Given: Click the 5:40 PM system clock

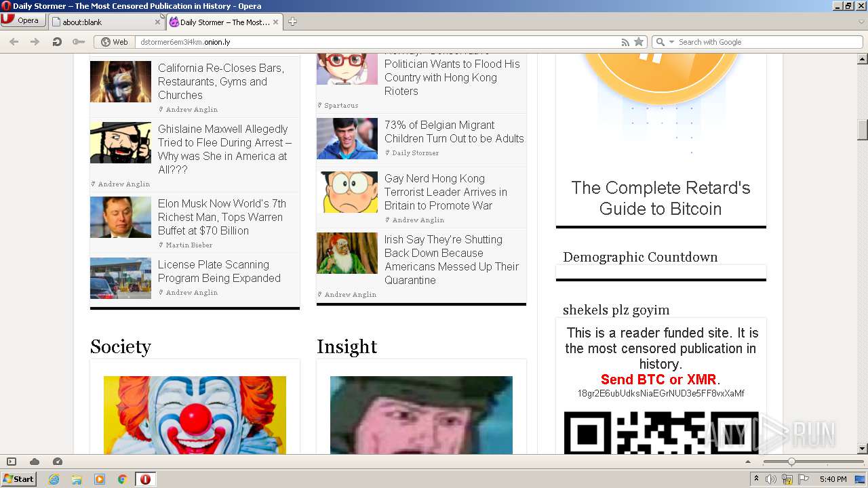Looking at the screenshot, I should [833, 479].
